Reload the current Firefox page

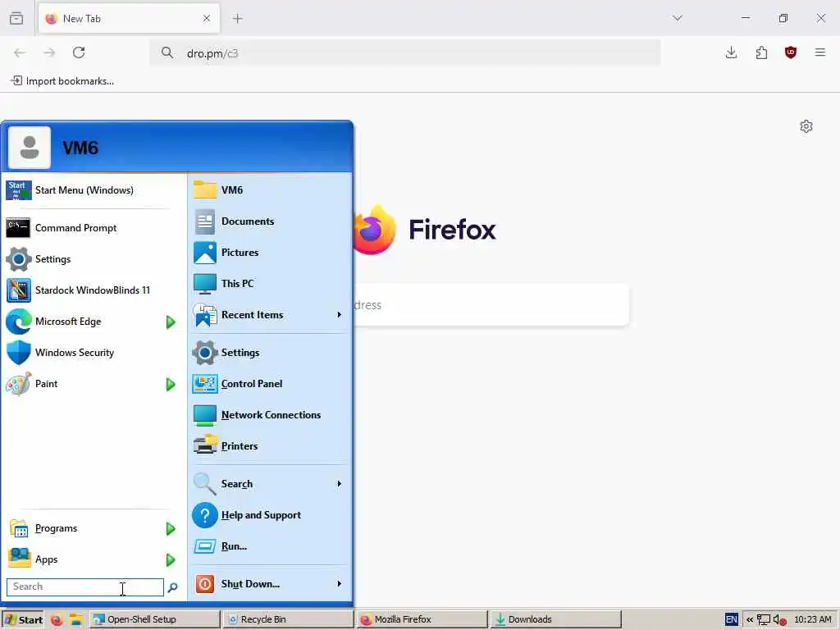point(79,52)
